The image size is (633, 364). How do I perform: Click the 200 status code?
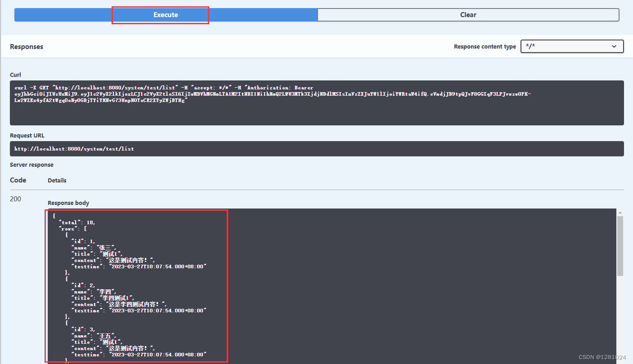15,199
